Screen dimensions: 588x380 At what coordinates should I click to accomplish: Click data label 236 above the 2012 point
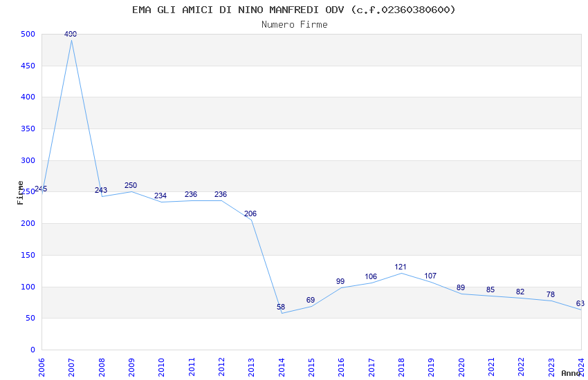tap(221, 194)
